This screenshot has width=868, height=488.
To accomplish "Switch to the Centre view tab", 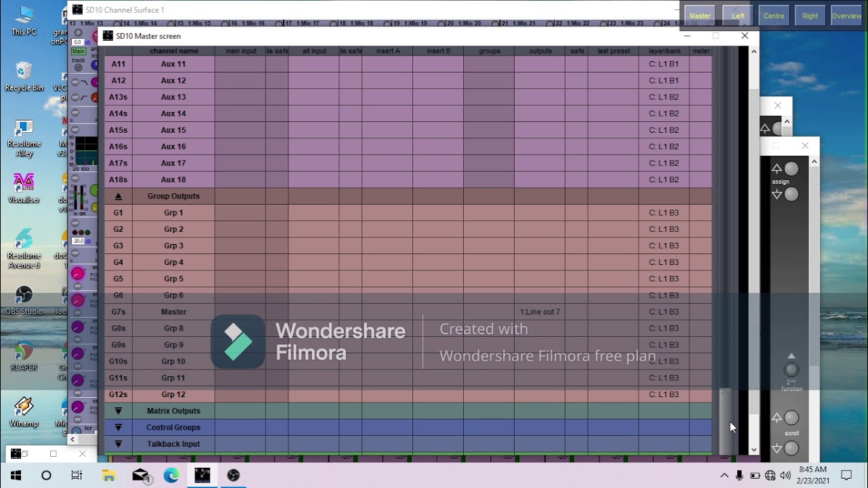I will pos(774,16).
